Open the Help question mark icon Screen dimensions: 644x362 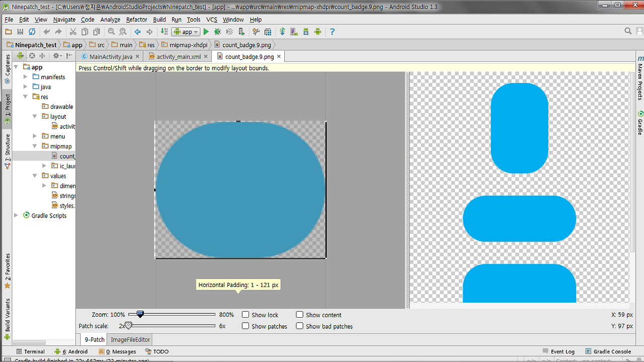332,32
